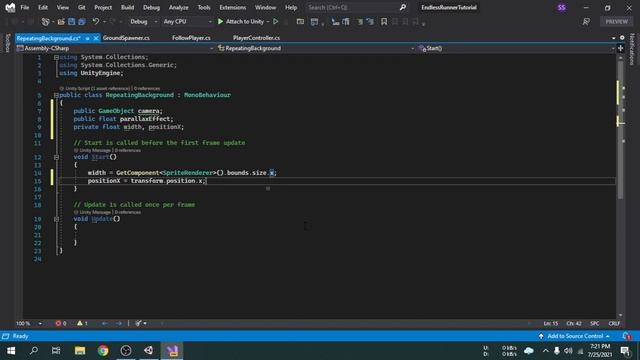Open the Assembly-CSharp project dropdown
640x360 pixels.
pyautogui.click(x=115, y=48)
